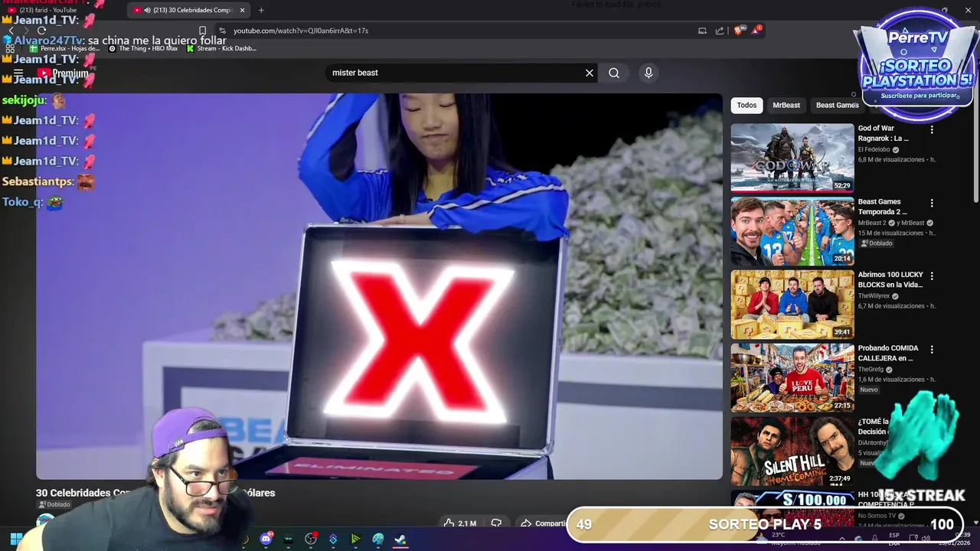Viewport: 980px width, 551px height.
Task: Open options for God of War video
Action: pyautogui.click(x=932, y=130)
